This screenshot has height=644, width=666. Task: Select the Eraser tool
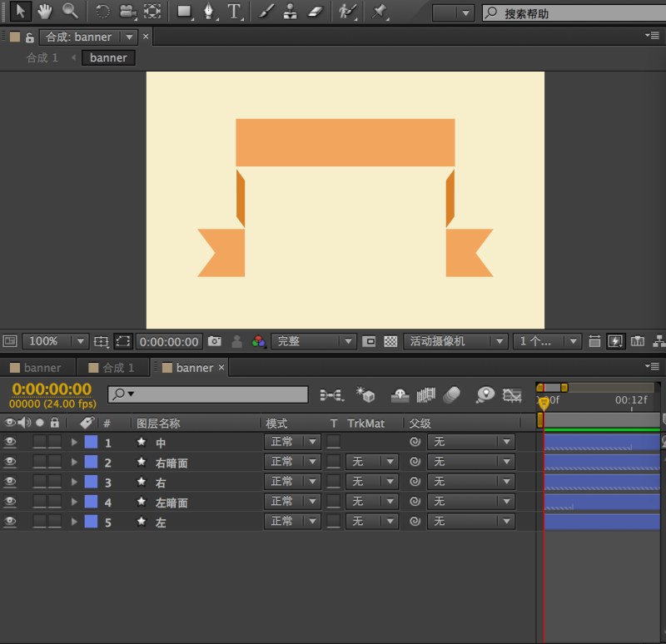(x=314, y=12)
